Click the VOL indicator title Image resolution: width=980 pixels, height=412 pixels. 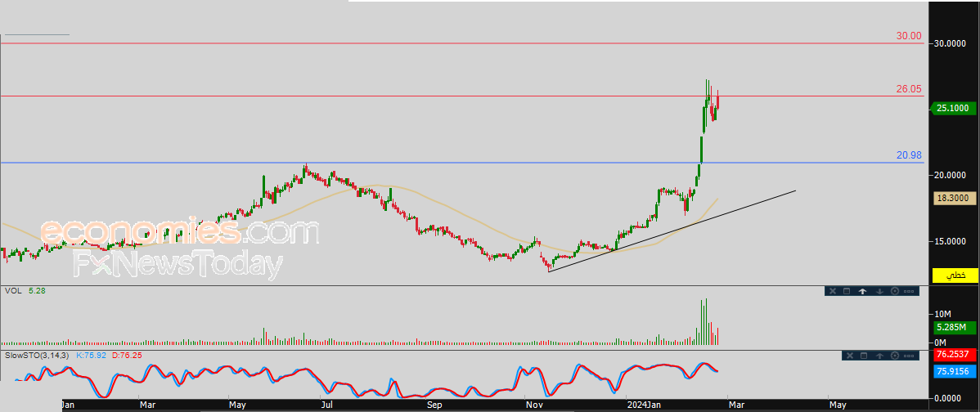pos(12,290)
